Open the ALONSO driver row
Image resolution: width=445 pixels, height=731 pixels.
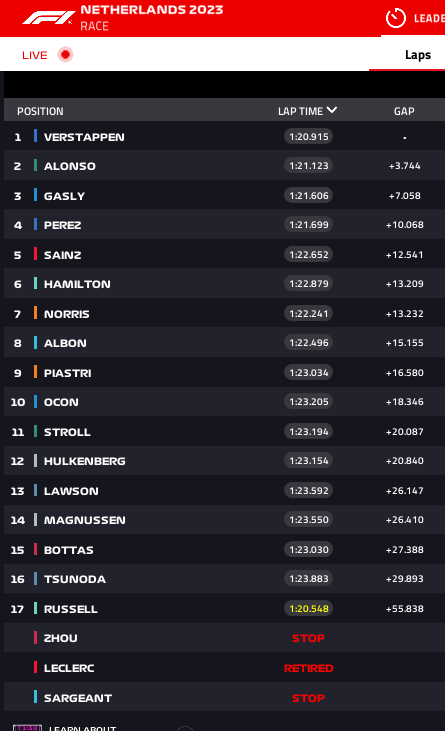click(224, 166)
